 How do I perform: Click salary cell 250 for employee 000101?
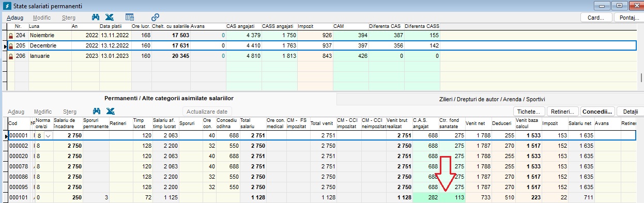point(68,197)
